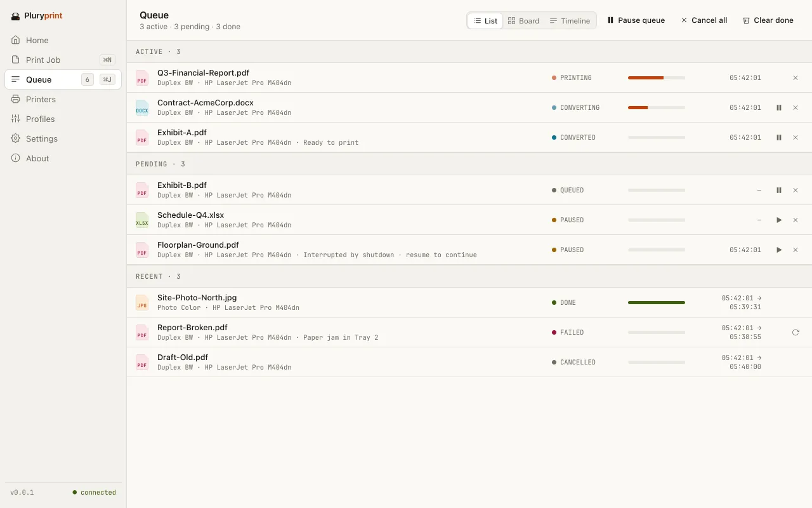This screenshot has height=508, width=812.
Task: Click the "FAILED" status label
Action: (x=572, y=332)
